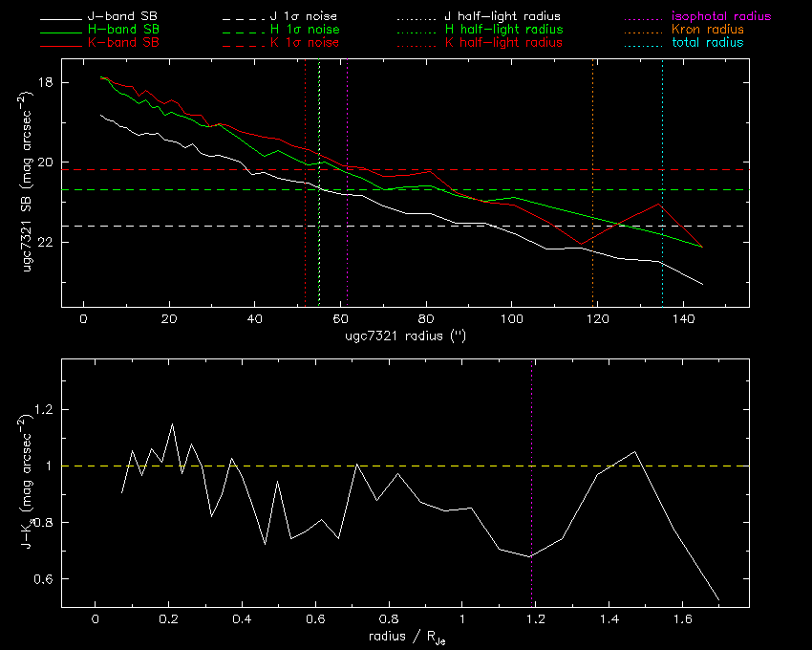This screenshot has height=650, width=812.
Task: Click y-axis tick label 0.6 on bottom plot
Action: (44, 578)
